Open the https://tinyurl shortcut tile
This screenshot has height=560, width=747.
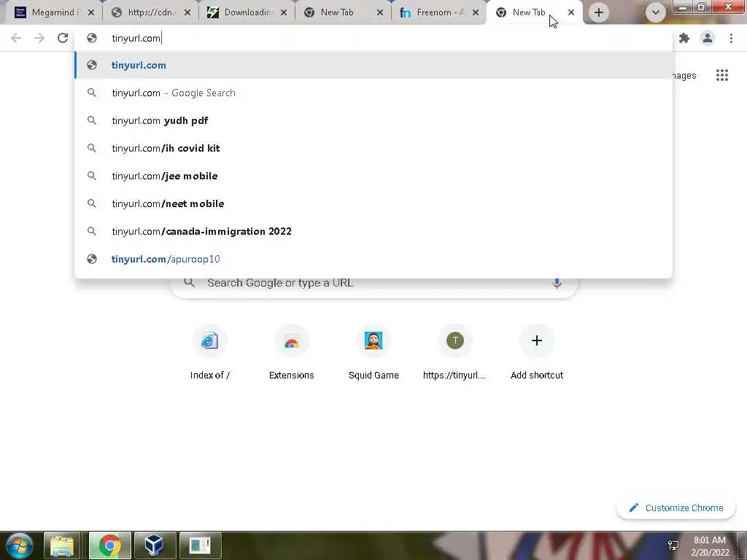455,352
